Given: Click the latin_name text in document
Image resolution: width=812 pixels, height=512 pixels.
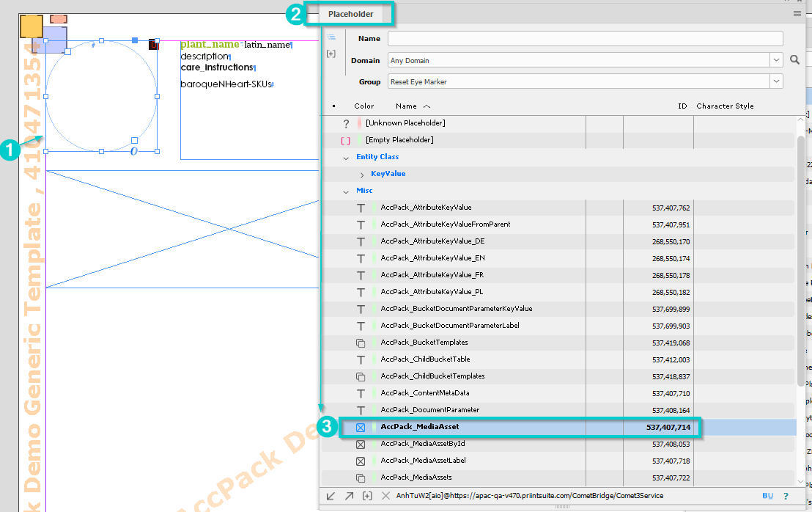Looking at the screenshot, I should (x=267, y=45).
